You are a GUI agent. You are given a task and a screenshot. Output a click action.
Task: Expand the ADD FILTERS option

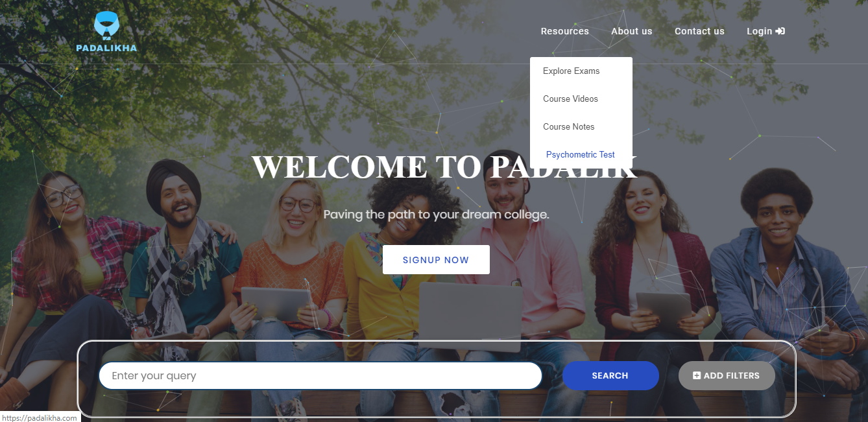click(727, 376)
